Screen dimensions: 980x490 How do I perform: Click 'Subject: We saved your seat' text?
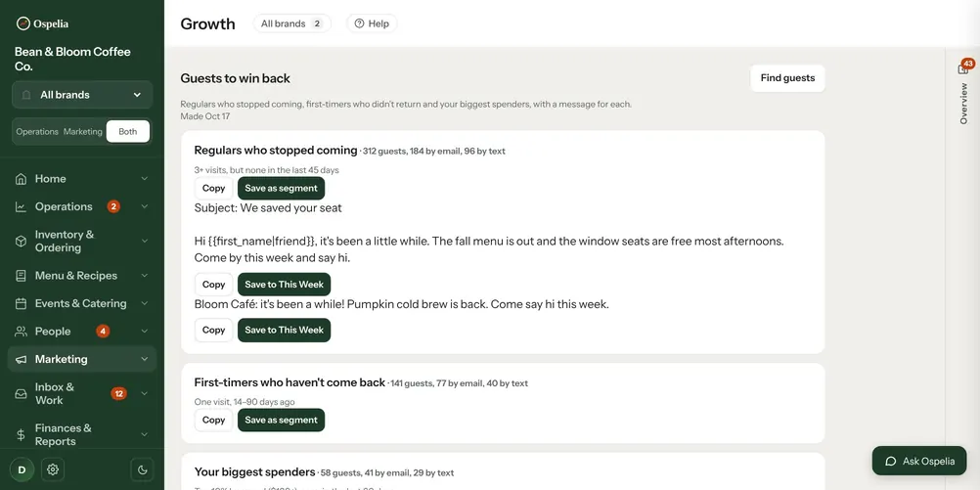(x=268, y=208)
